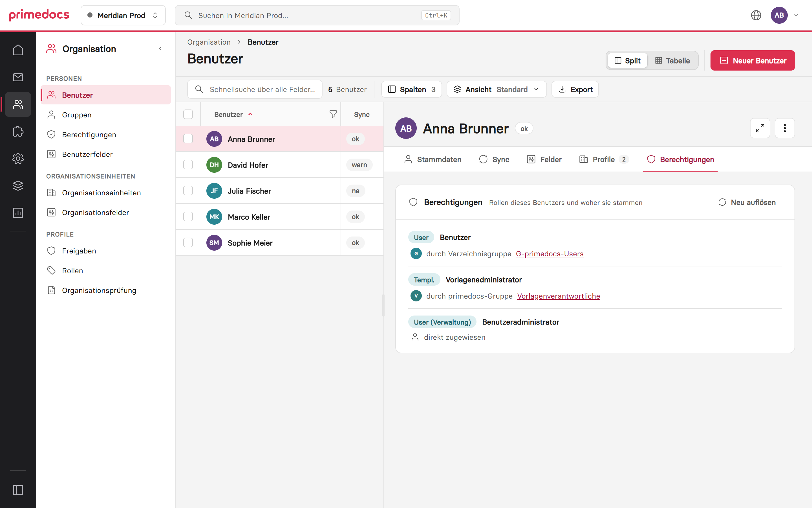Check the box for Julia Fischer
812x508 pixels.
point(188,190)
